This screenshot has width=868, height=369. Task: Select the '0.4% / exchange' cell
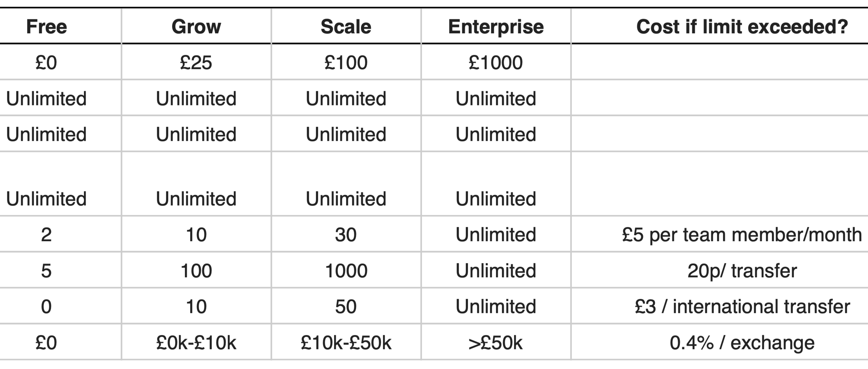tap(742, 342)
